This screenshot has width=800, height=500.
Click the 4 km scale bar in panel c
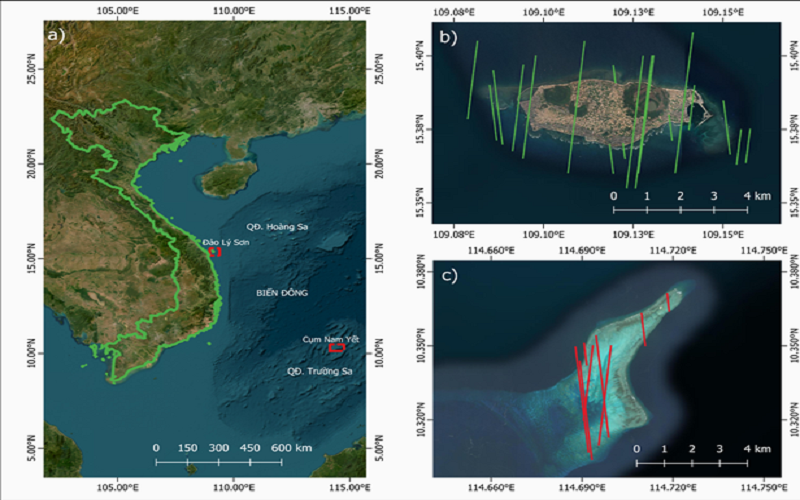pos(691,464)
